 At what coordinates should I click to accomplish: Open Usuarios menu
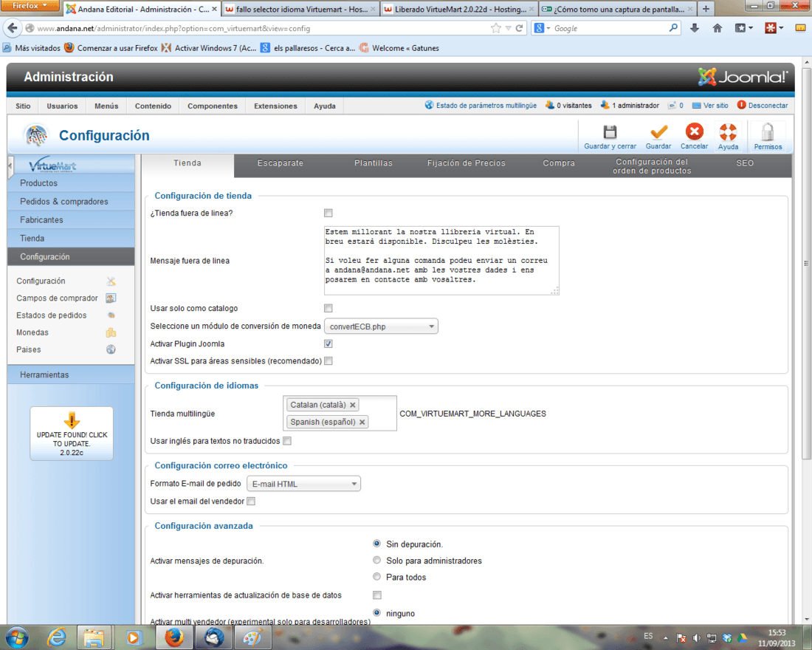click(62, 106)
